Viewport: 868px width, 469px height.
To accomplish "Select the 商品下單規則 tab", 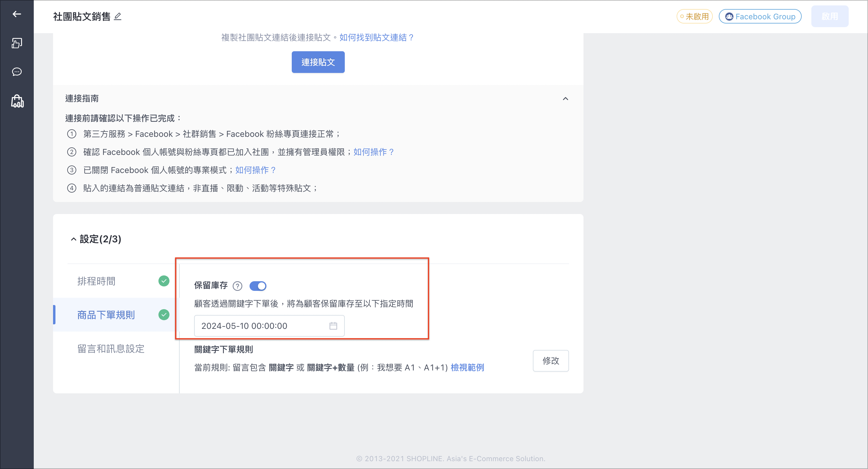I will (x=116, y=315).
